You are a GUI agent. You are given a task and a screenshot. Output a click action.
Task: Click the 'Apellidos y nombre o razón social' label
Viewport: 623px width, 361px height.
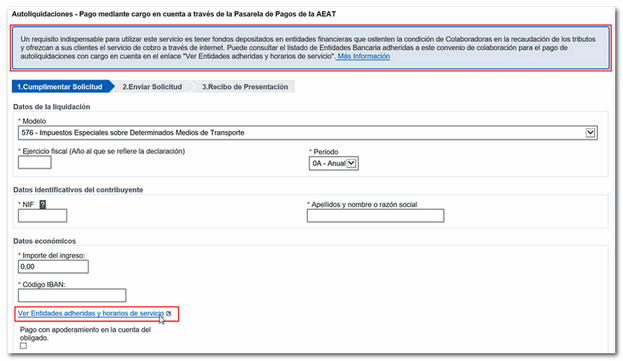point(364,204)
